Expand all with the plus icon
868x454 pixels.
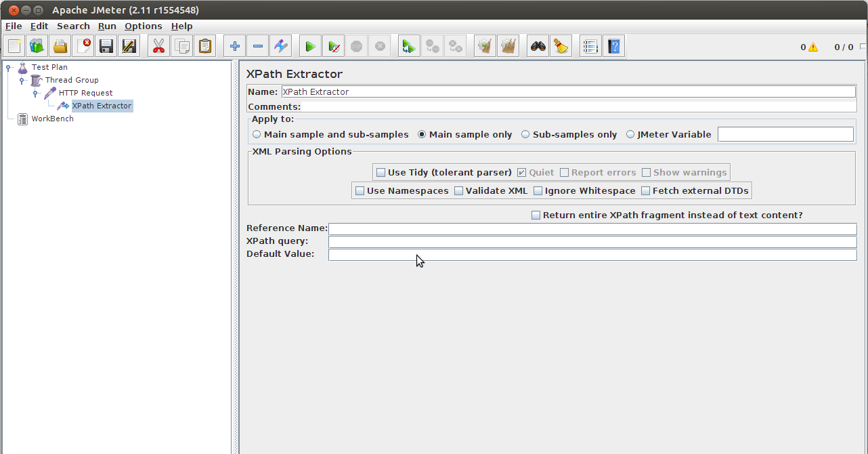235,47
